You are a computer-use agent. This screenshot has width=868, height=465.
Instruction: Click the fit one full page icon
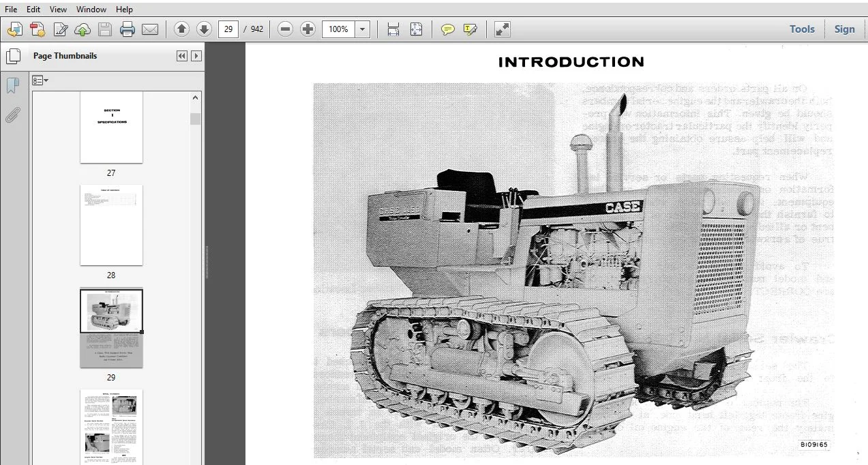(416, 29)
